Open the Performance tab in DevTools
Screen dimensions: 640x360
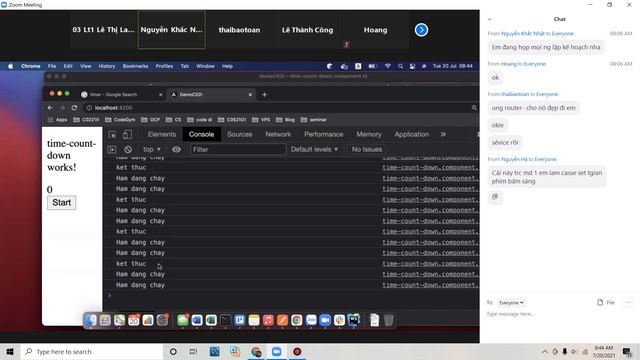323,134
